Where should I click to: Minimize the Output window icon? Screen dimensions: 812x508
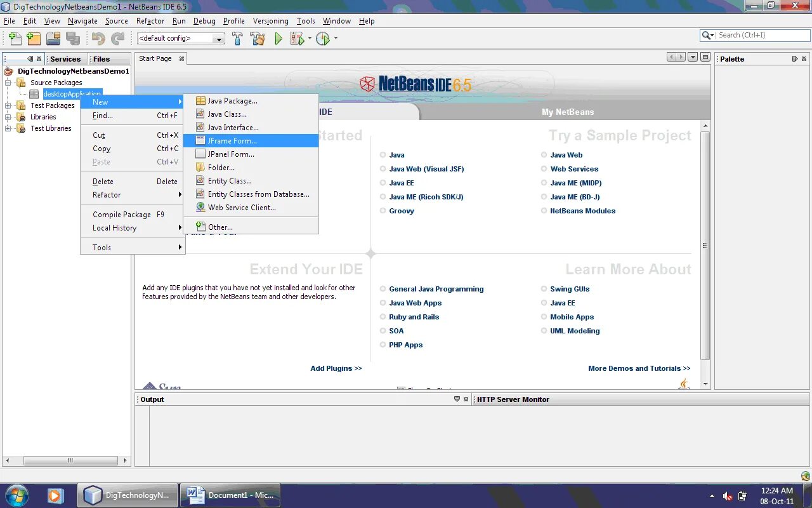(x=457, y=399)
